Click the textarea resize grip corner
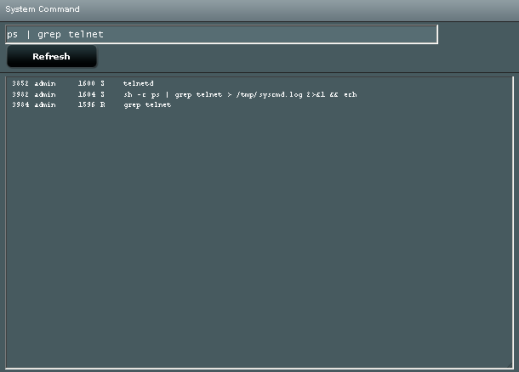 (510, 366)
